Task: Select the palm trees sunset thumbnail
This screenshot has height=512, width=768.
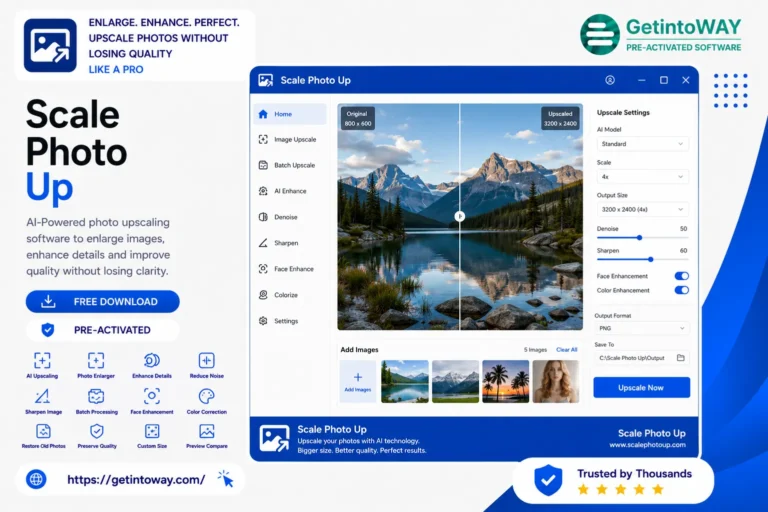Action: pos(505,381)
